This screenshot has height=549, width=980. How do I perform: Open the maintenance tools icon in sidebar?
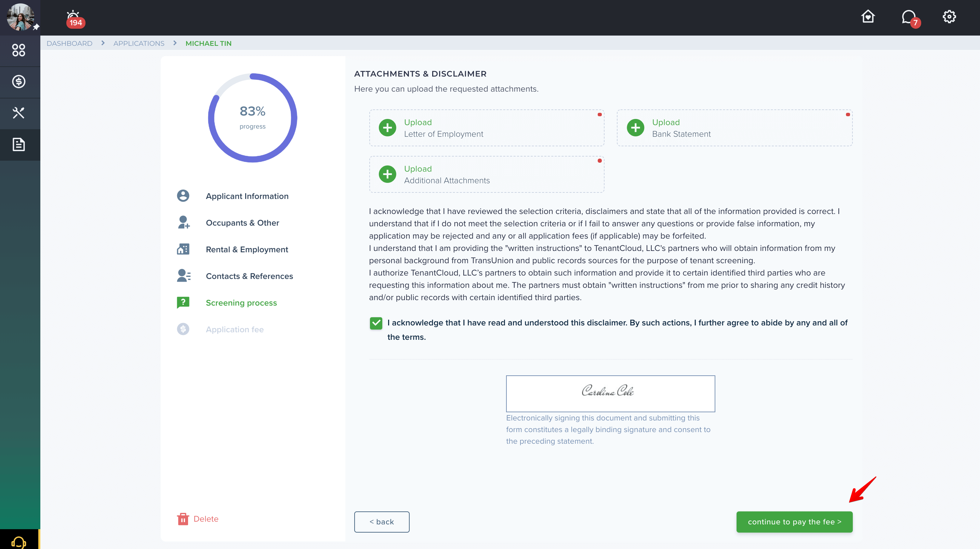click(19, 113)
